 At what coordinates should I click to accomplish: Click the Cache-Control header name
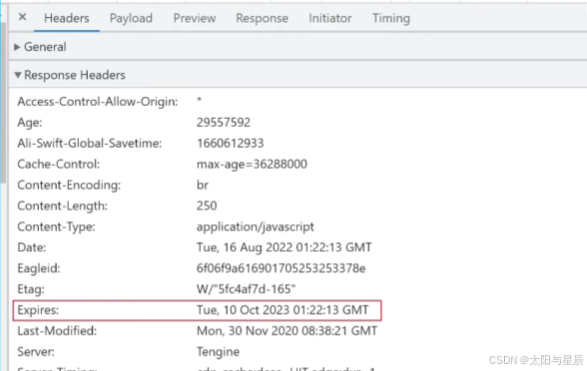coord(58,164)
